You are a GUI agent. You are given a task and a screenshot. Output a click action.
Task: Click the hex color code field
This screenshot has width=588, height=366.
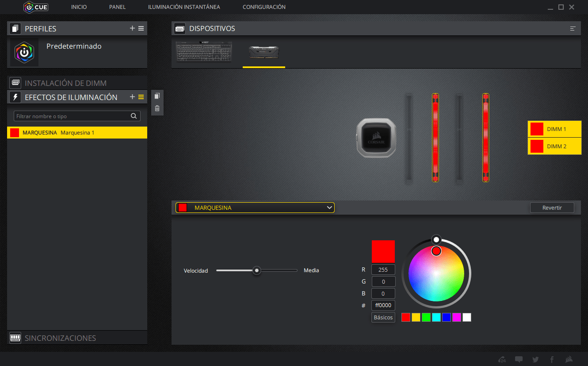point(383,305)
